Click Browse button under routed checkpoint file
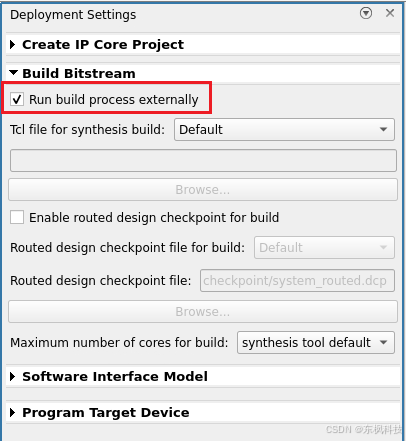 tap(203, 312)
